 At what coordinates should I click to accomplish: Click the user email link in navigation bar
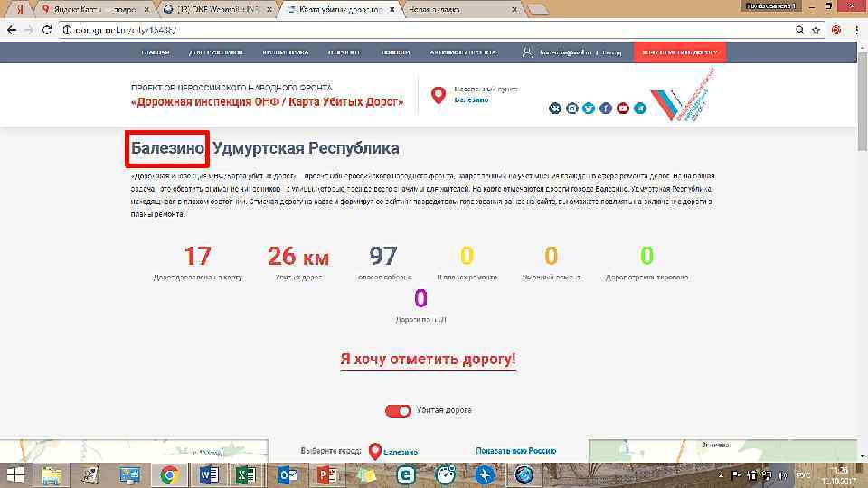tap(566, 52)
